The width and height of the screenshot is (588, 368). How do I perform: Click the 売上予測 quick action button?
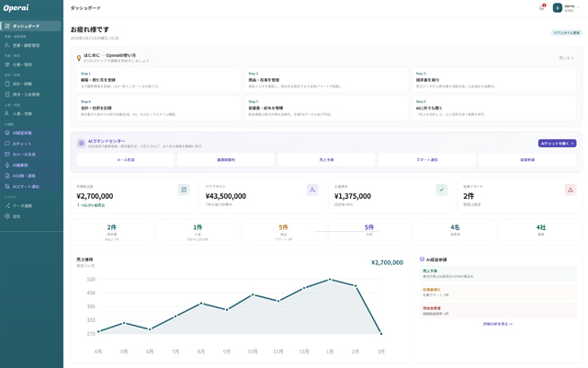click(x=326, y=159)
